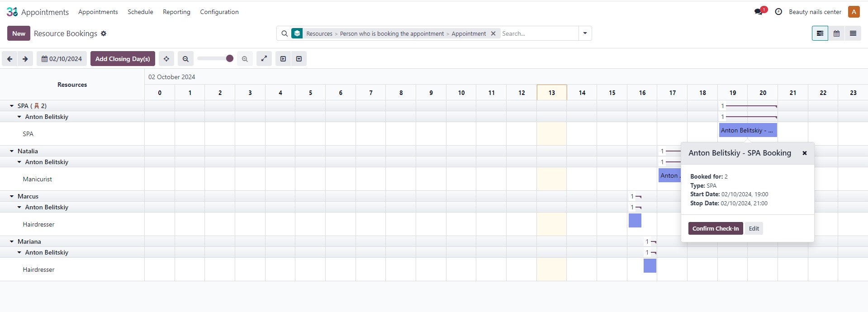The width and height of the screenshot is (868, 312).
Task: Switch to Gantt view
Action: click(x=820, y=33)
